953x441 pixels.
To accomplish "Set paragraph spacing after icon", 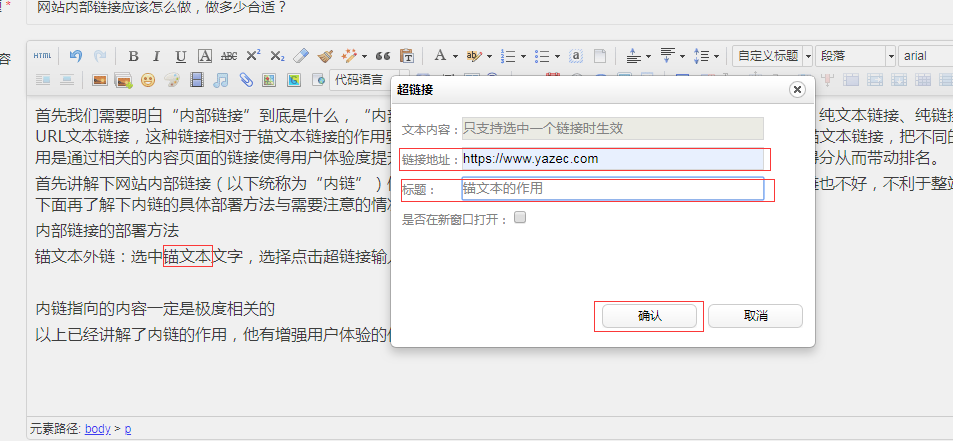I will 667,56.
